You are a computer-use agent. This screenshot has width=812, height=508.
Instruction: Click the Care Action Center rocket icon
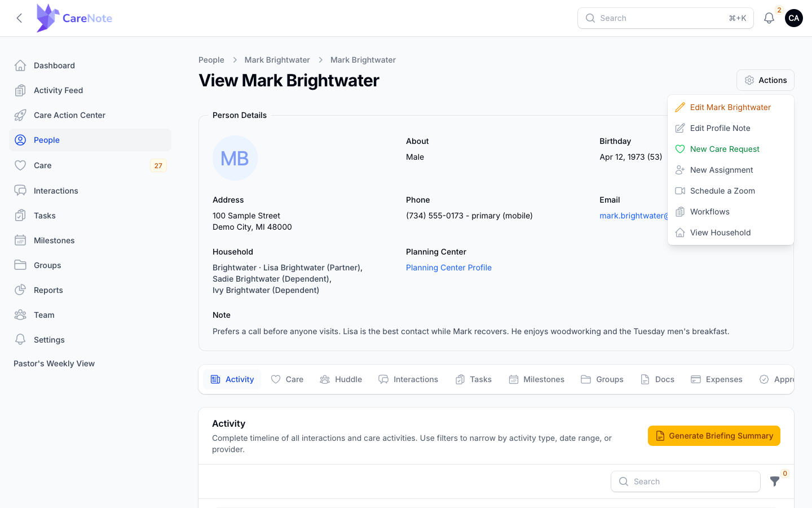coord(20,115)
